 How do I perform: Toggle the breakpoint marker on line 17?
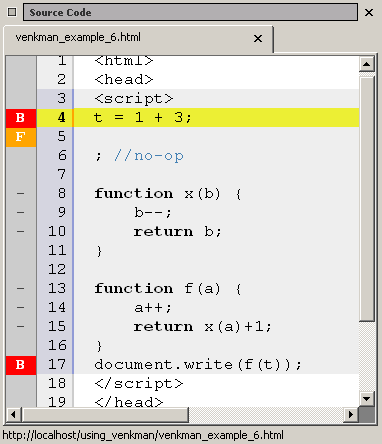point(21,365)
